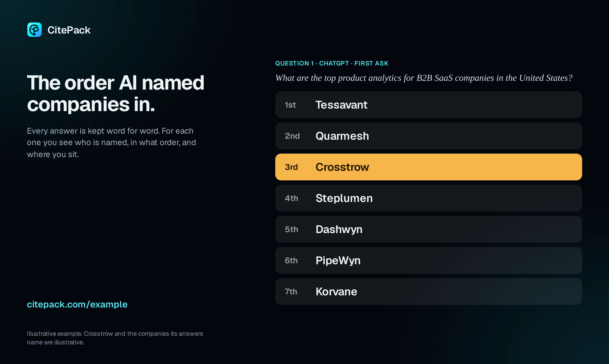Click the 'Every answer is kept word for word' paragraph
The width and height of the screenshot is (609, 364).
tap(111, 143)
